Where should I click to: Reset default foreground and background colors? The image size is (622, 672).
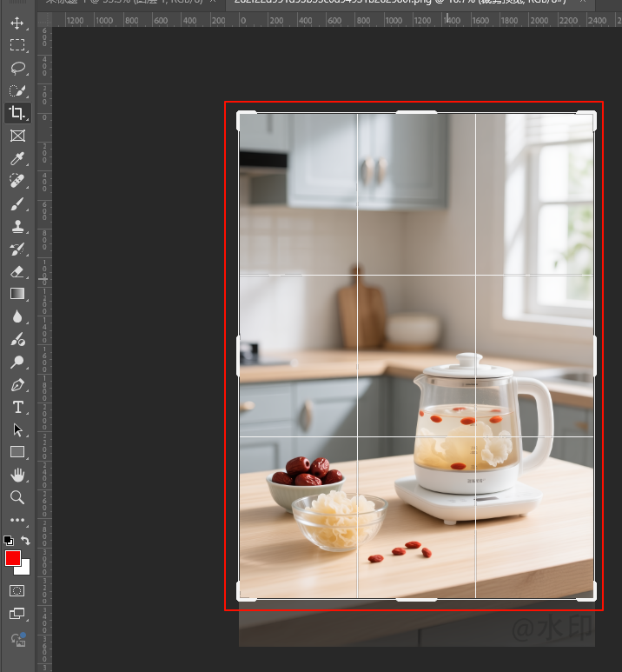click(9, 541)
